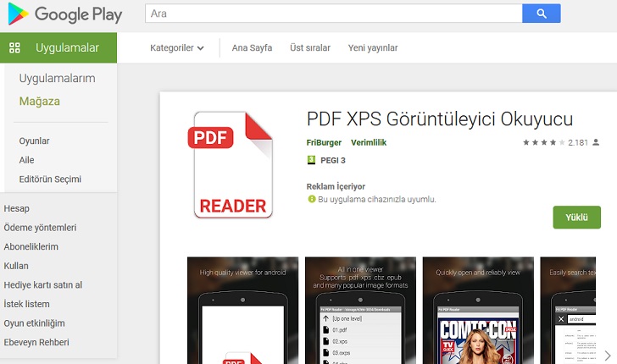The image size is (617, 364).
Task: Open Ödeme yöntemleri link
Action: (40, 228)
